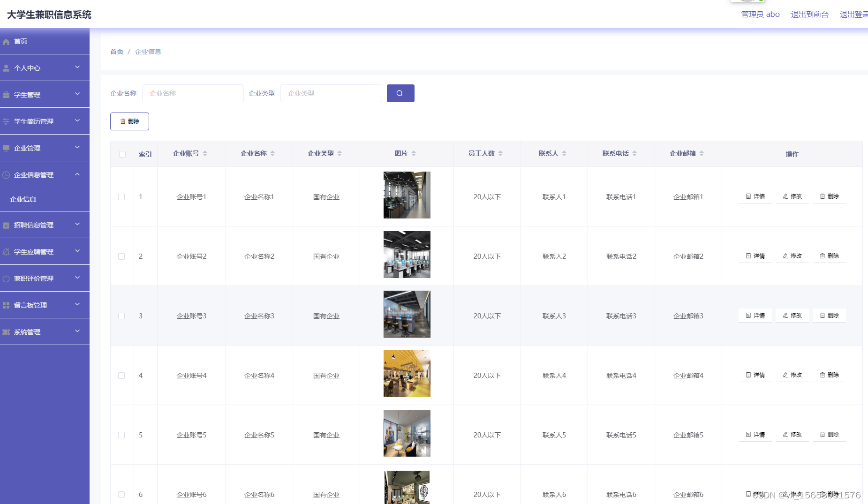Toggle the select-all header checkbox
The height and width of the screenshot is (504, 868).
coord(122,154)
